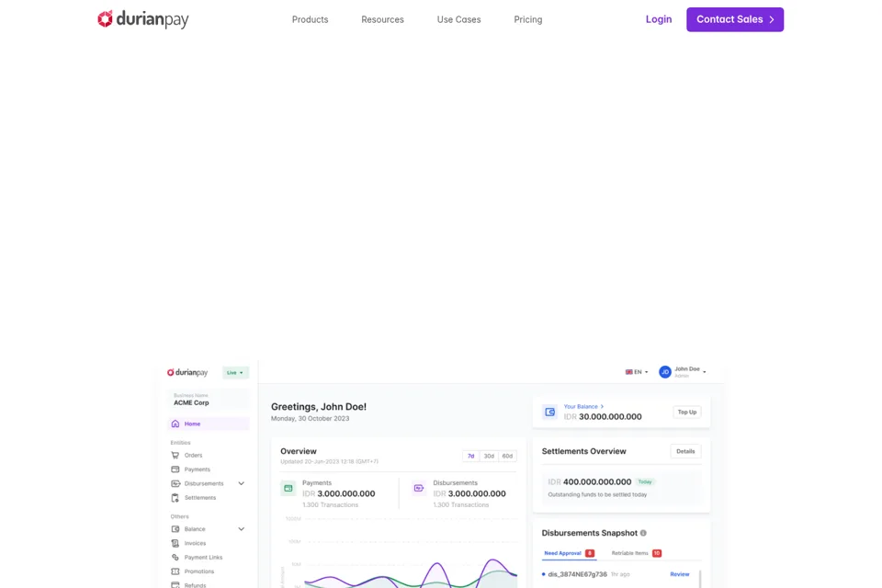882x588 pixels.
Task: Click the Disbursements Snapshot list scrollbar
Action: coord(700,579)
